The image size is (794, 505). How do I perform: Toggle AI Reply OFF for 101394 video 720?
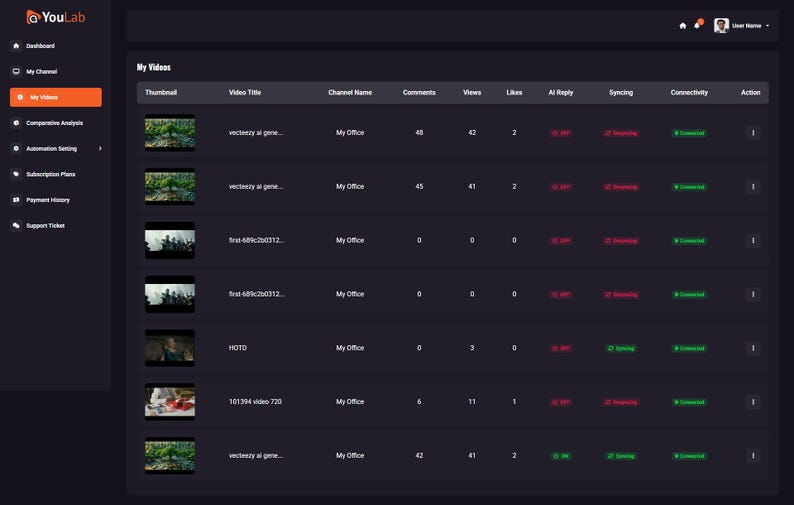[561, 402]
